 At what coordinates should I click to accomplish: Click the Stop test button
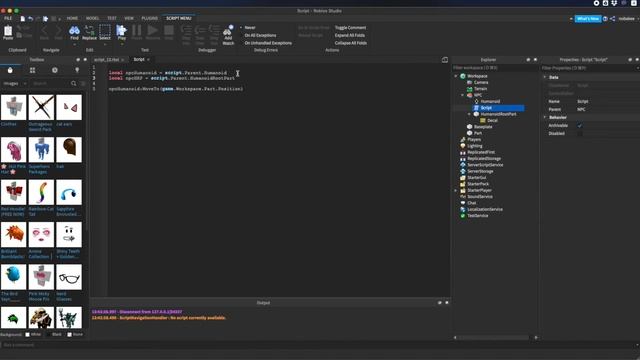click(x=169, y=32)
